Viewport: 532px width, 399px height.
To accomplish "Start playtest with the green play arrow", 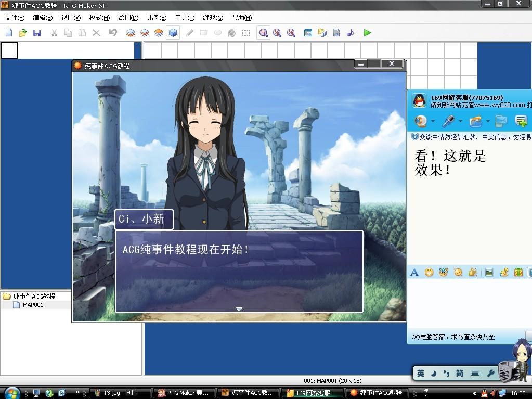I will pyautogui.click(x=367, y=33).
